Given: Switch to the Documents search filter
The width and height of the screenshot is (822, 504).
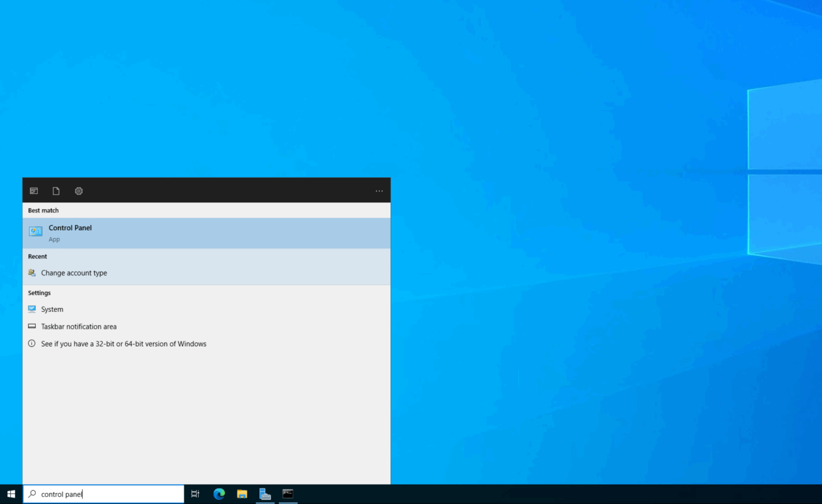Looking at the screenshot, I should (x=56, y=190).
